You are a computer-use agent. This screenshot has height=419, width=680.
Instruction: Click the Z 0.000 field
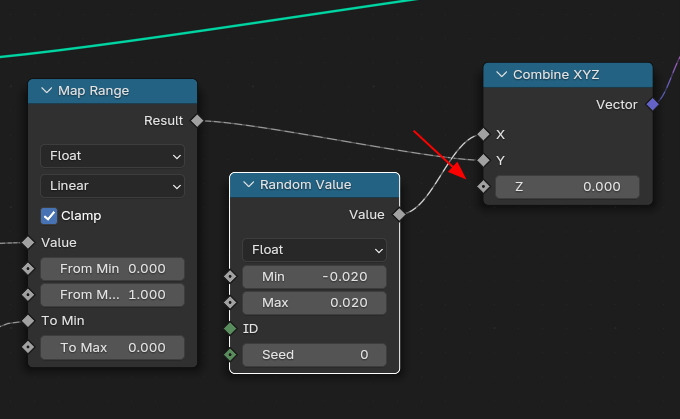pos(567,187)
